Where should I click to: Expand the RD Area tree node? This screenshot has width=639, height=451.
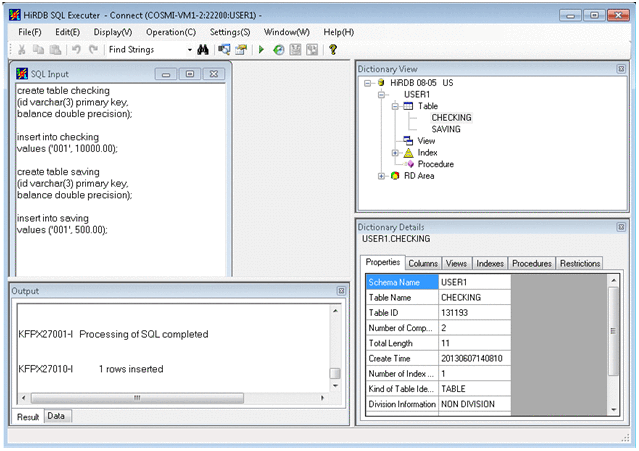[x=382, y=176]
